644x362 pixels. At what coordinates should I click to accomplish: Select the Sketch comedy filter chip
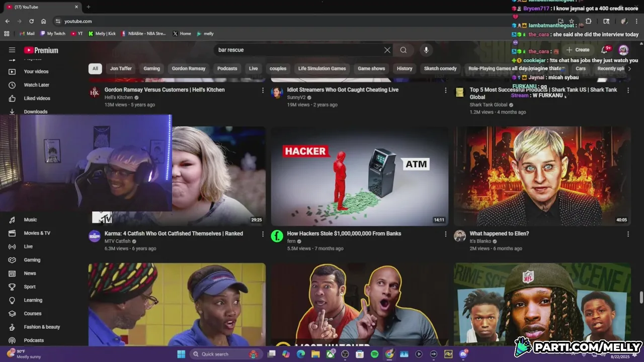440,68
